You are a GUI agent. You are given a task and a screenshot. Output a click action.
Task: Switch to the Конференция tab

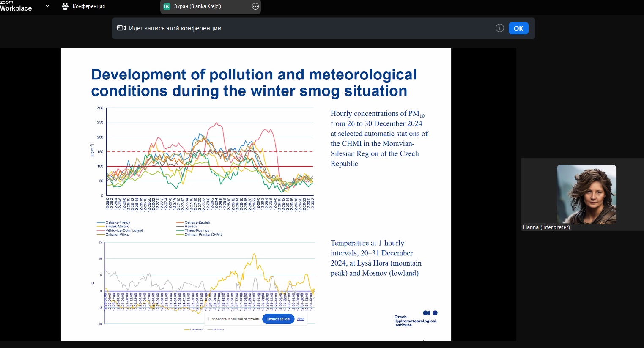[88, 6]
